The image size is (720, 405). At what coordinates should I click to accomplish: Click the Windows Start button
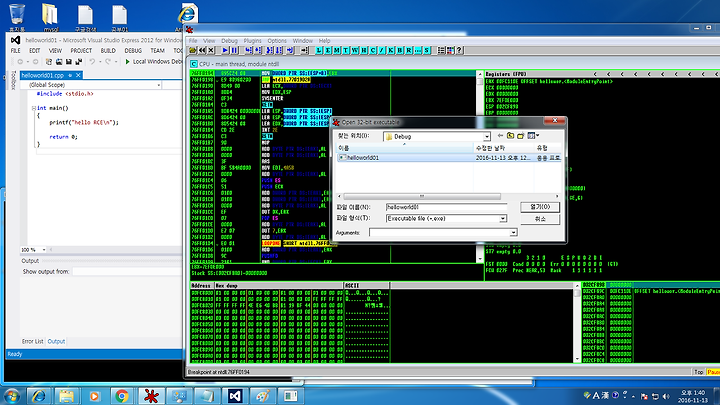[x=11, y=396]
